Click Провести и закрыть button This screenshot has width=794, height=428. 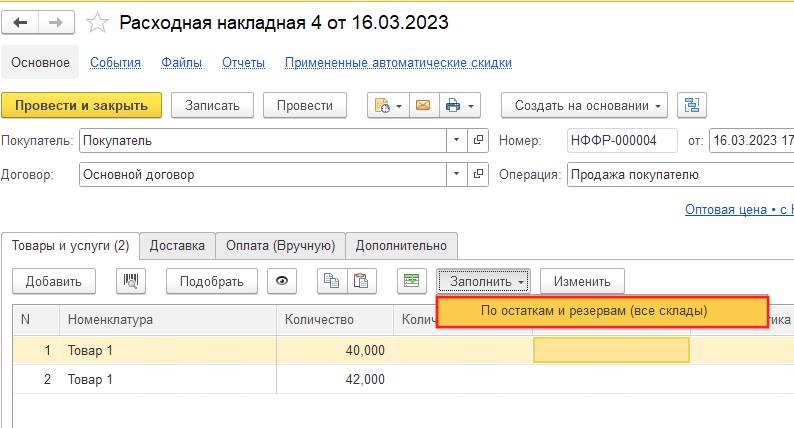pyautogui.click(x=82, y=105)
